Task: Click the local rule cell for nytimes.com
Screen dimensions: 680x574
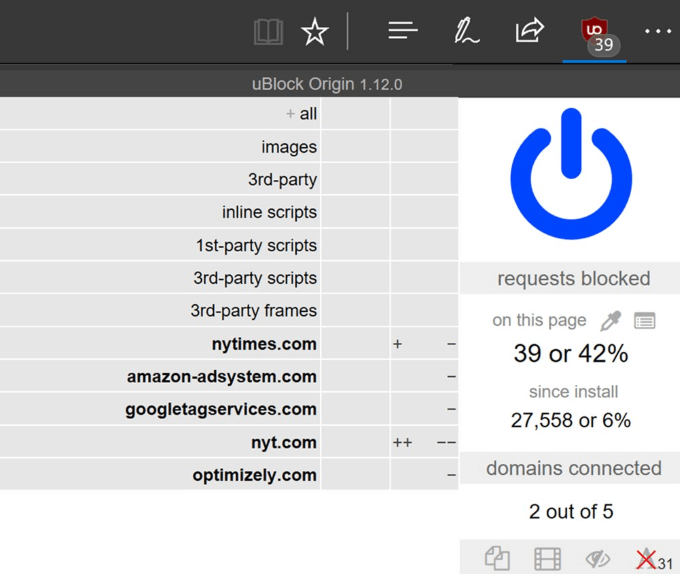Action: 425,343
